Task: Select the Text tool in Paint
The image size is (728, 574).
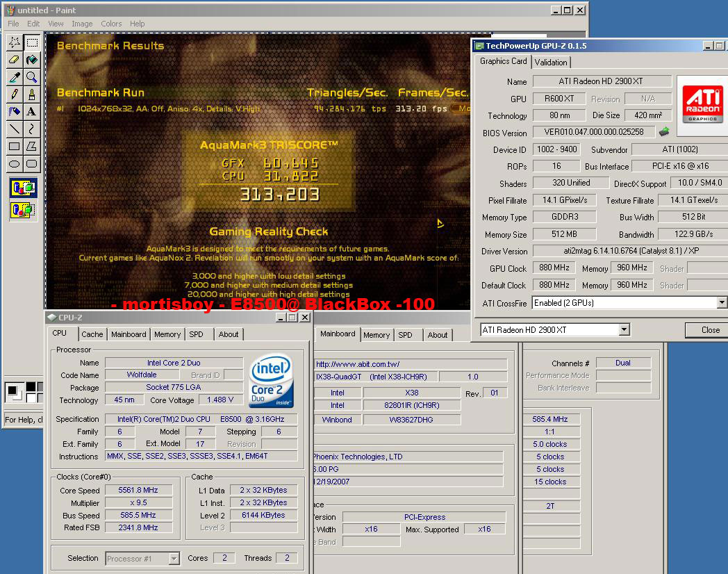Action: pos(32,111)
